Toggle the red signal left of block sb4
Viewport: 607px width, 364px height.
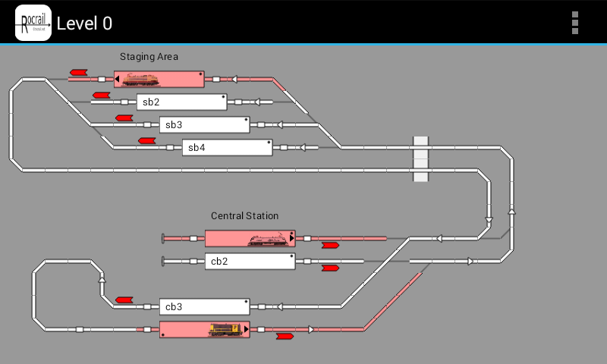tap(147, 140)
